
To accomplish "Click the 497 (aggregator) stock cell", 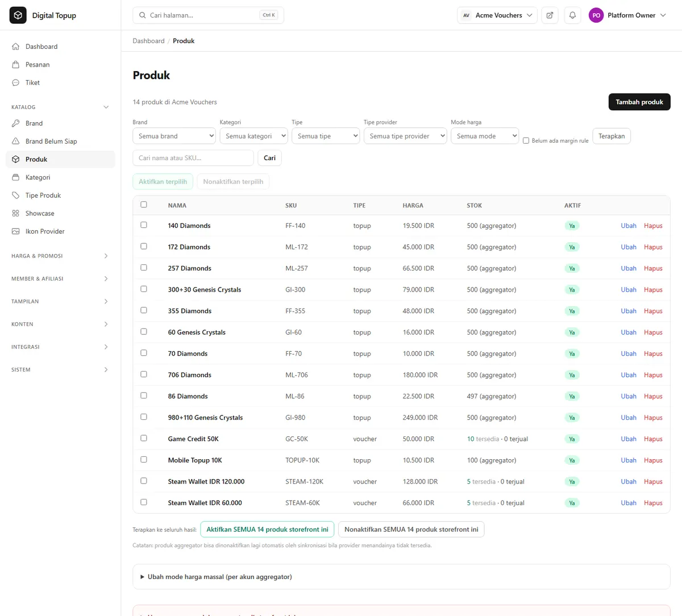I will 492,396.
